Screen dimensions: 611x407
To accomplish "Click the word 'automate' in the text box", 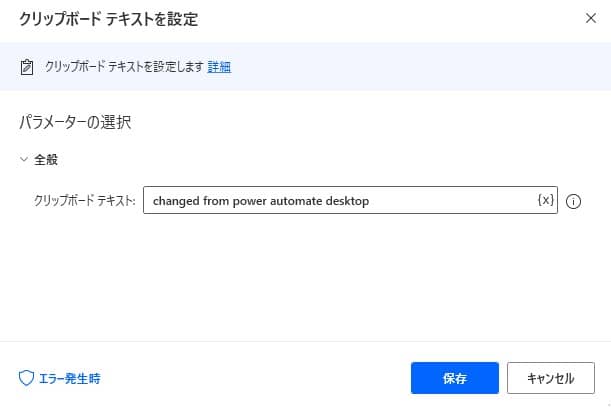I will [298, 201].
